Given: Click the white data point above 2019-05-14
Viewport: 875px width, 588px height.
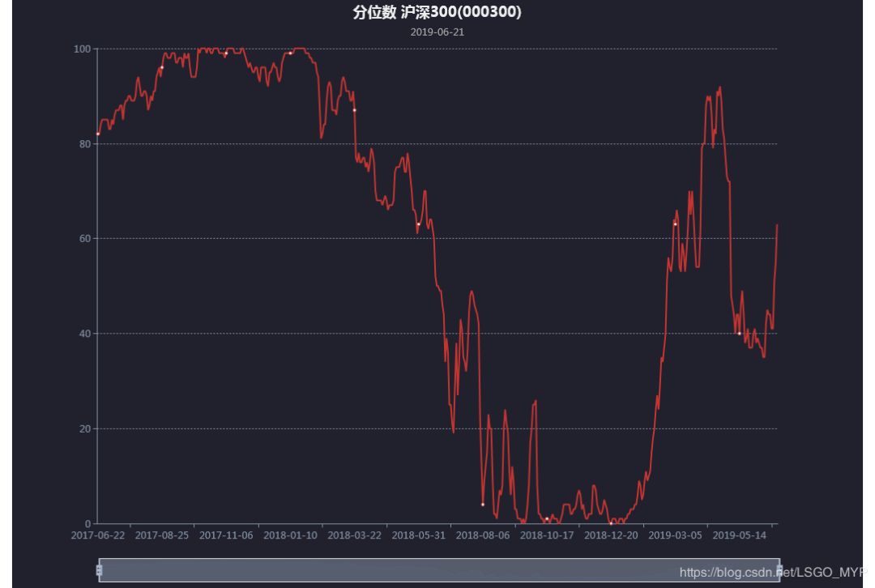Looking at the screenshot, I should click(x=740, y=334).
